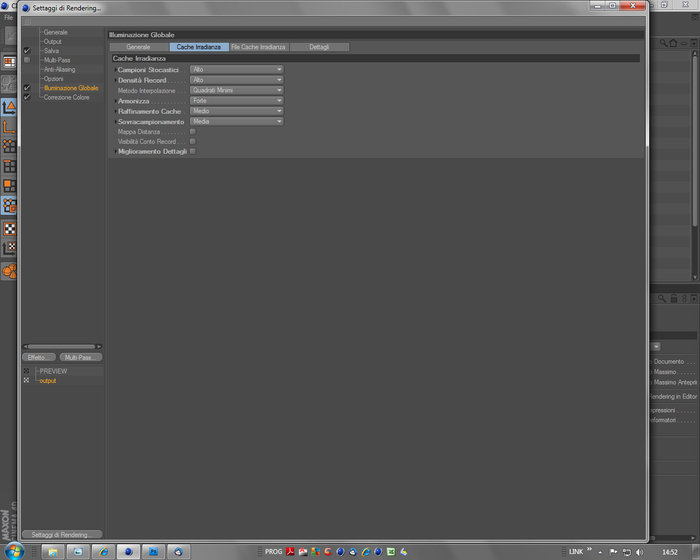Image resolution: width=700 pixels, height=560 pixels.
Task: Open small dropdown button above Documento in right panel
Action: (656, 346)
